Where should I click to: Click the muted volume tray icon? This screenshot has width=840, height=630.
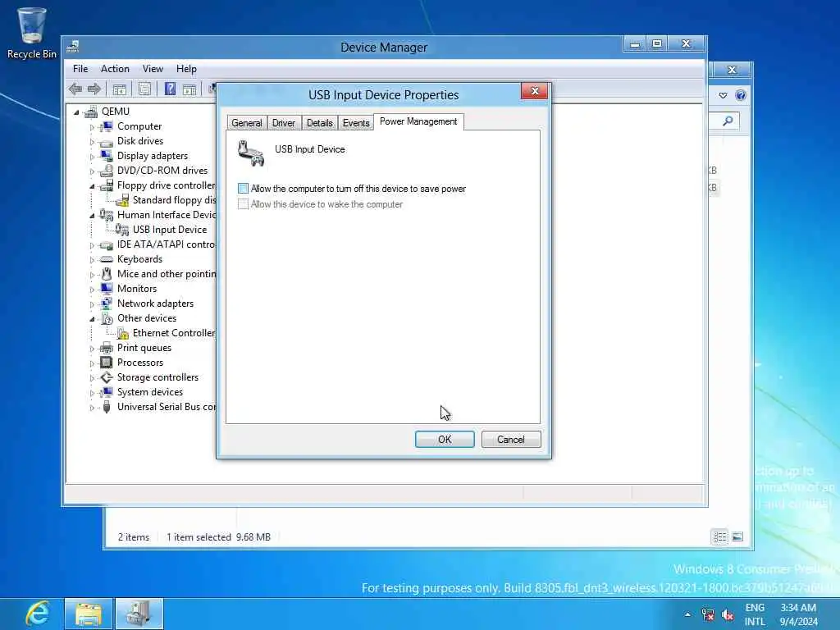pos(728,614)
